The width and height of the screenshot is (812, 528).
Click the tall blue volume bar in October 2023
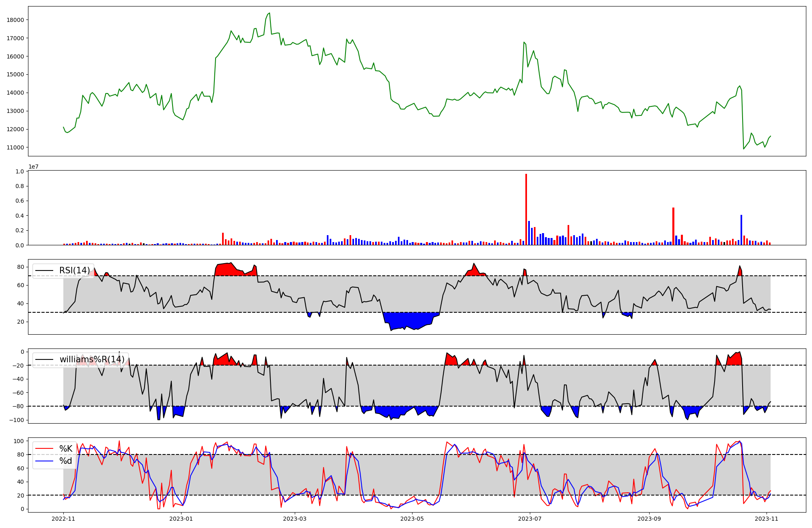tap(741, 230)
